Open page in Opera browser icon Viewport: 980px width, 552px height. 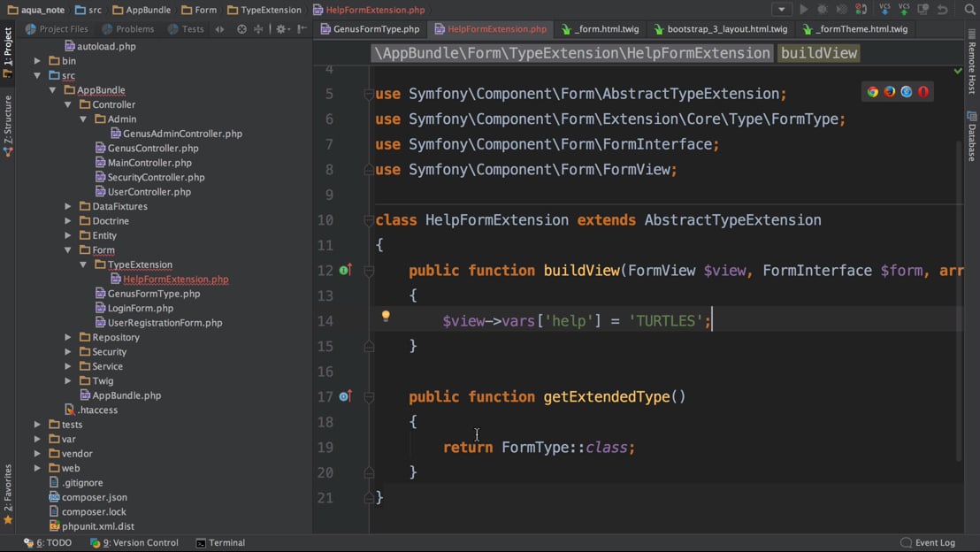[923, 92]
